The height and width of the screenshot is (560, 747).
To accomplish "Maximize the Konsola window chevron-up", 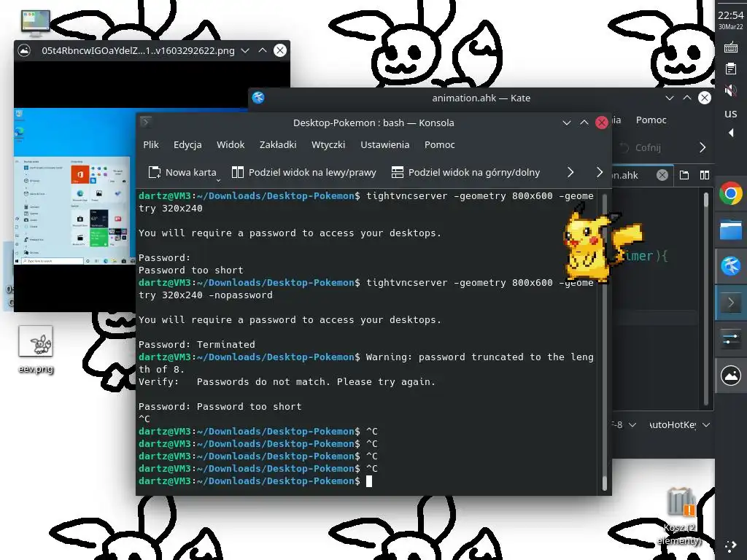I will (x=584, y=122).
